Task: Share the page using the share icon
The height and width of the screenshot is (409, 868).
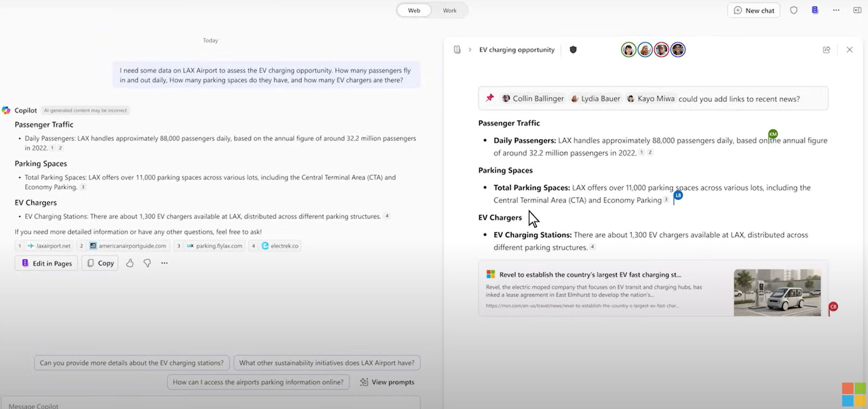Action: pos(826,50)
